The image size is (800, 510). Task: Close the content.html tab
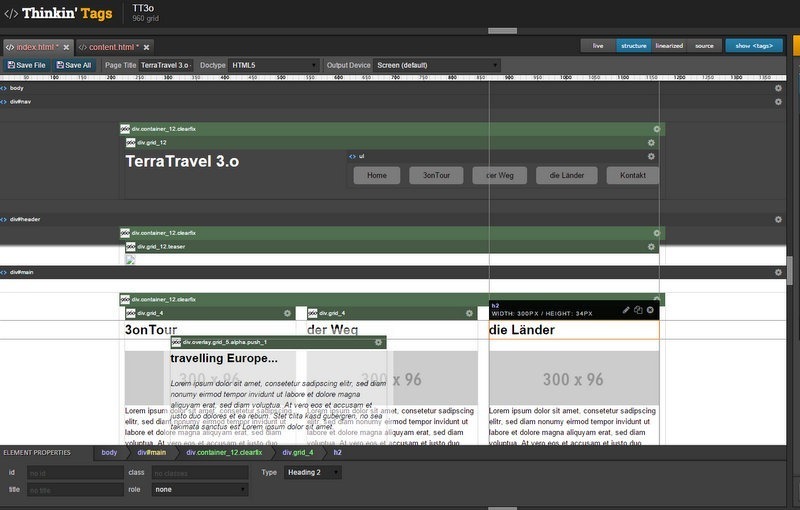click(x=146, y=47)
